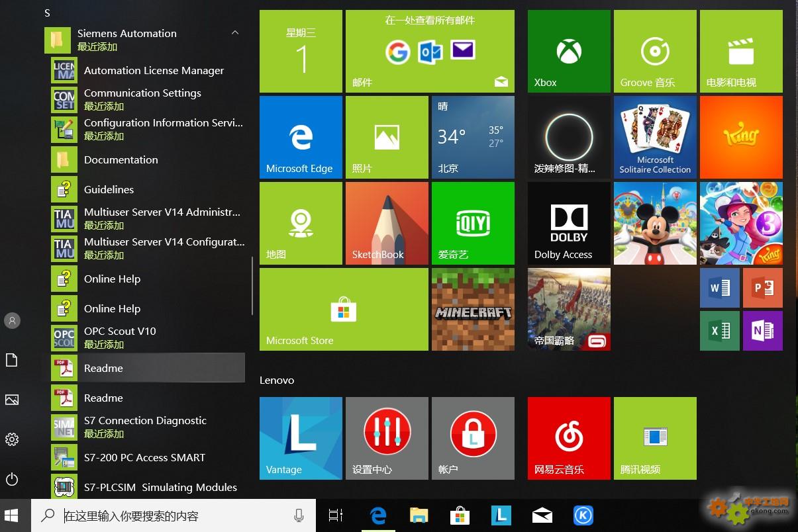Open the King Candy Crush tile
The height and width of the screenshot is (532, 798).
click(x=741, y=137)
